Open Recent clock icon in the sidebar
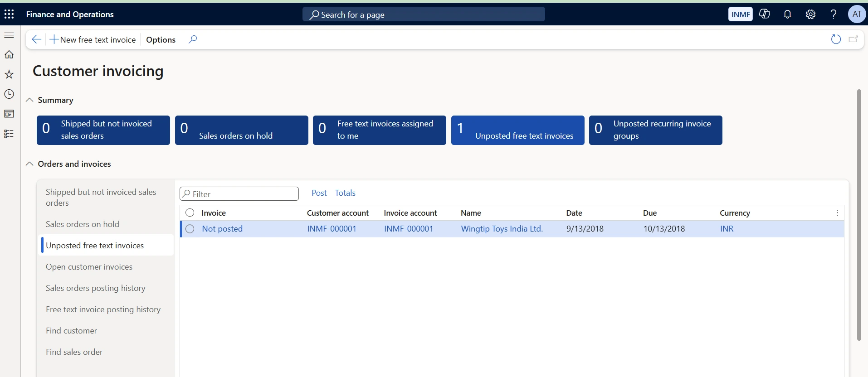The width and height of the screenshot is (868, 377). pos(9,94)
